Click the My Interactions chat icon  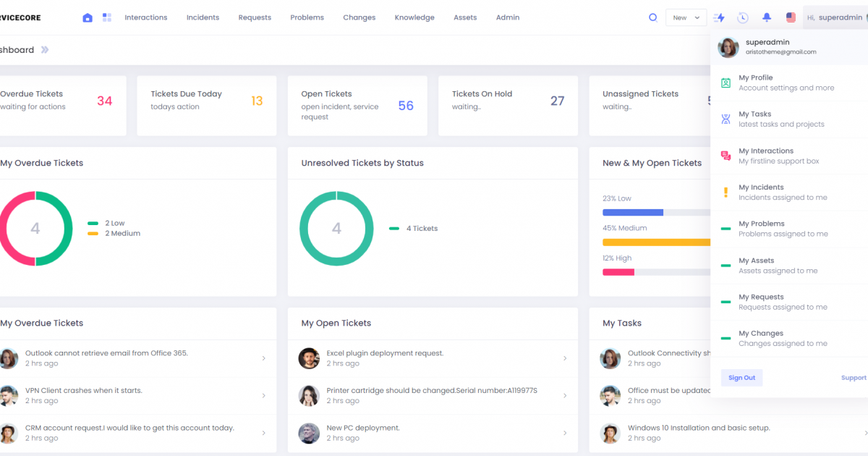click(x=726, y=156)
